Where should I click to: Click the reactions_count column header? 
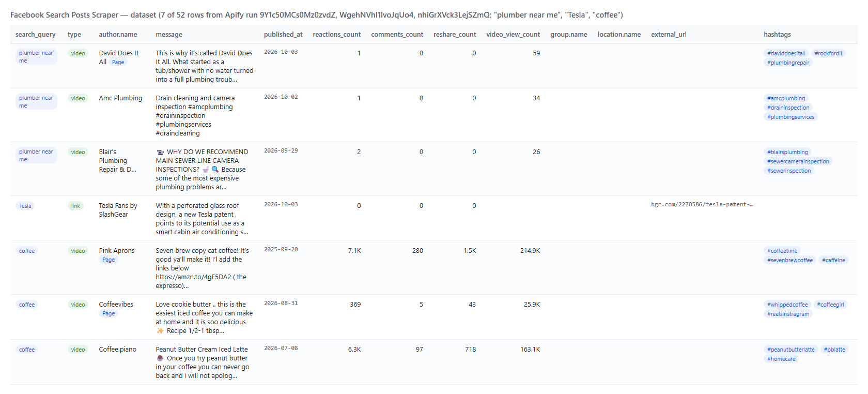[x=337, y=35]
